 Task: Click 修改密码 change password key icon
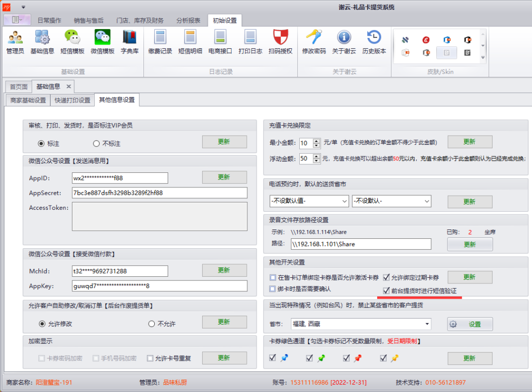[x=314, y=42]
